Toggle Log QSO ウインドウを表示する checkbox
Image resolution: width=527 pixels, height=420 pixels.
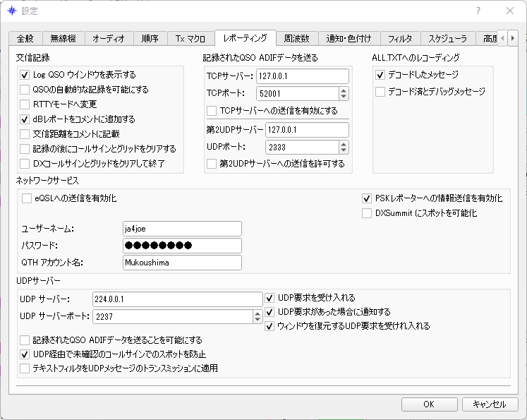coord(25,75)
